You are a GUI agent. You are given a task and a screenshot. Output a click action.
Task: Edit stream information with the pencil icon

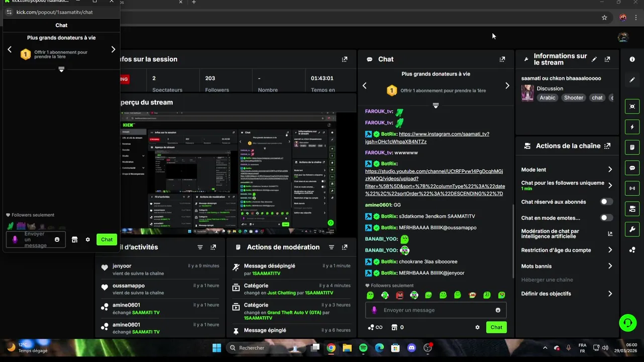click(594, 59)
